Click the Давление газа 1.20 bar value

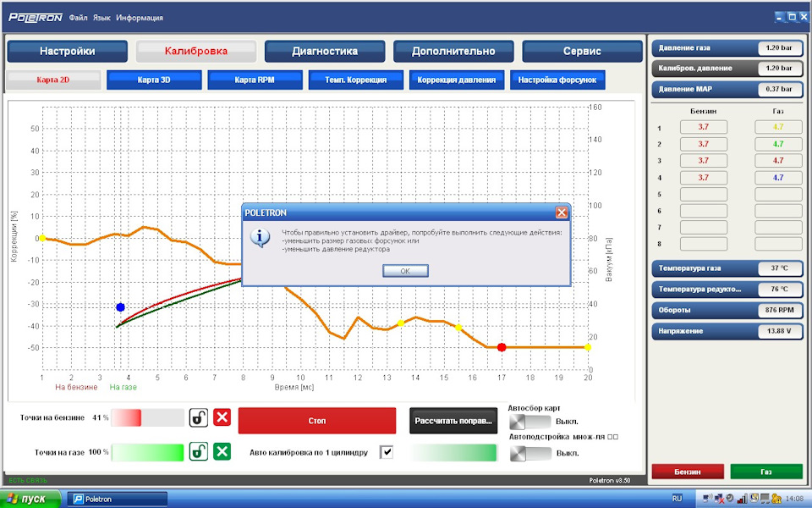(779, 47)
